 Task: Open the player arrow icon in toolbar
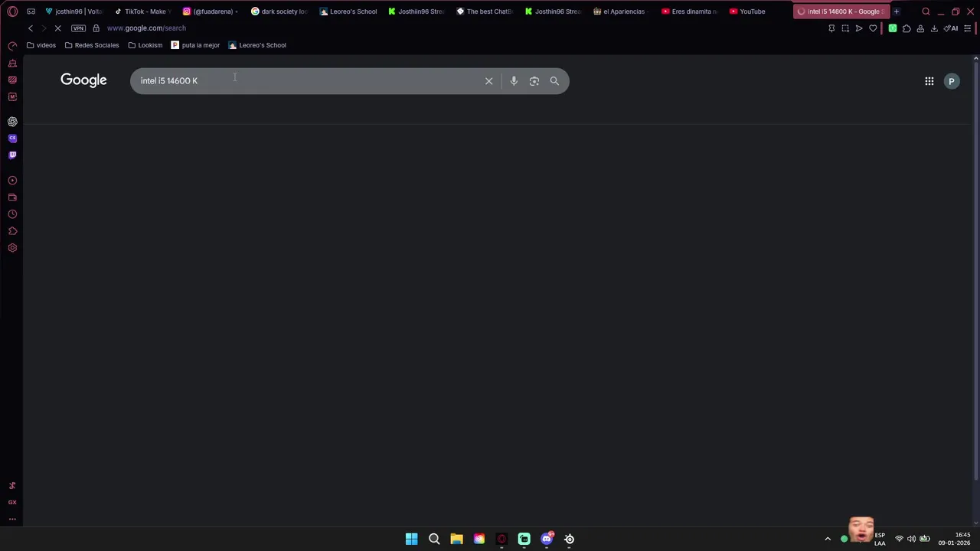point(859,28)
